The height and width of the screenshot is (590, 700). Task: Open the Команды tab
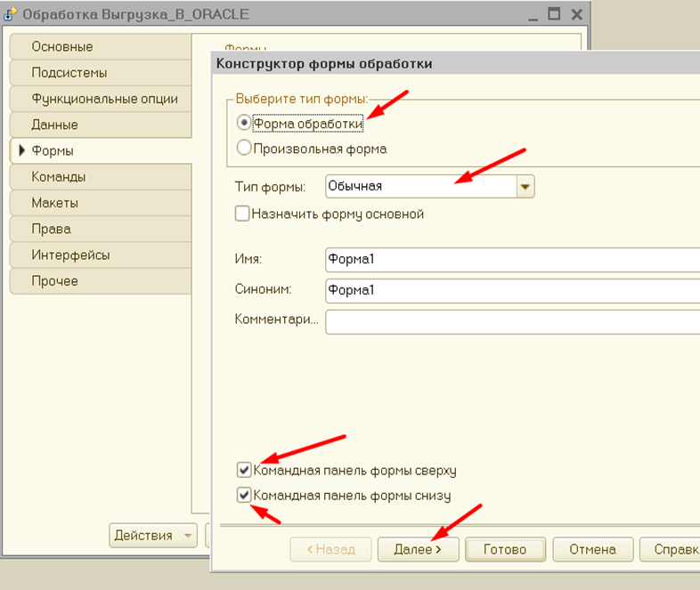tap(101, 176)
